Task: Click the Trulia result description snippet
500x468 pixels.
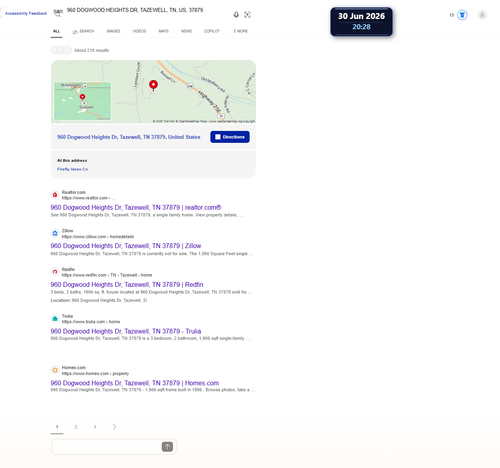Action: click(150, 338)
